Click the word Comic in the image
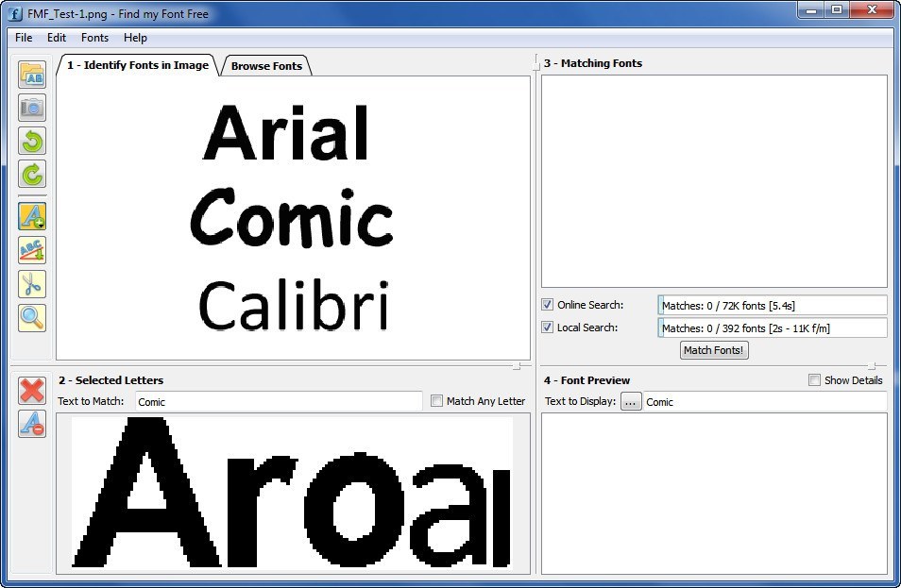 (291, 218)
